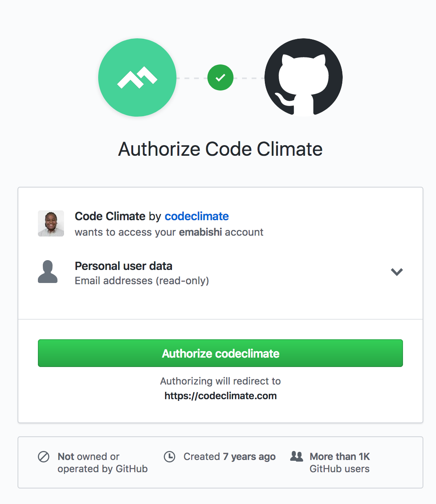Select the green checkmark connector icon
Viewport: 436px width, 504px height.
(220, 77)
